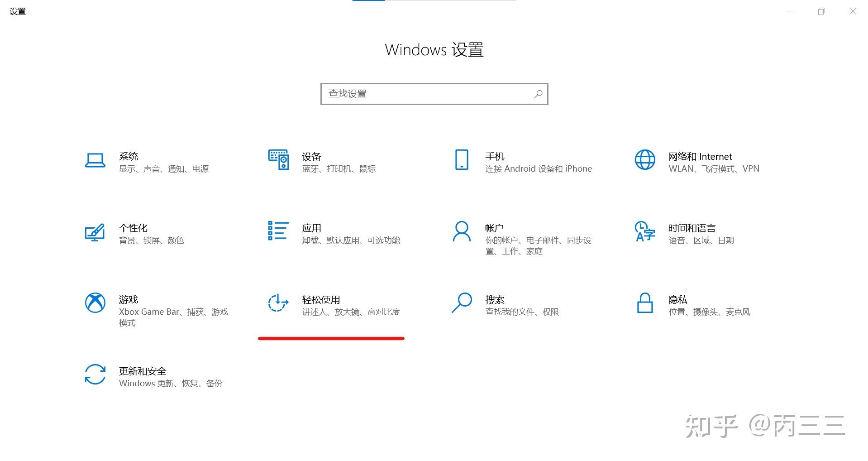Click the 设置 label in title bar
Viewport: 868px width, 461px height.
click(x=18, y=11)
